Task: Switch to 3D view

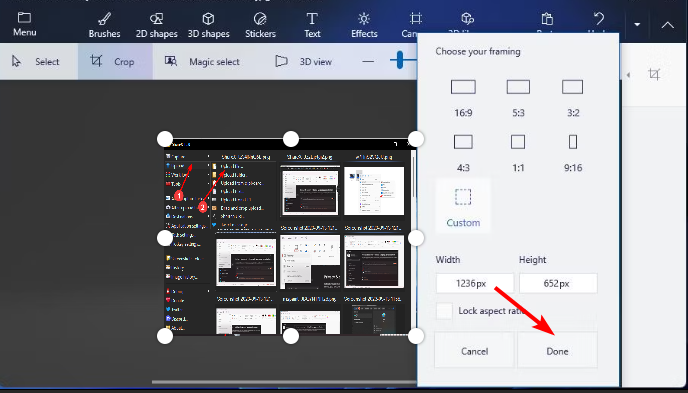Action: (x=303, y=61)
